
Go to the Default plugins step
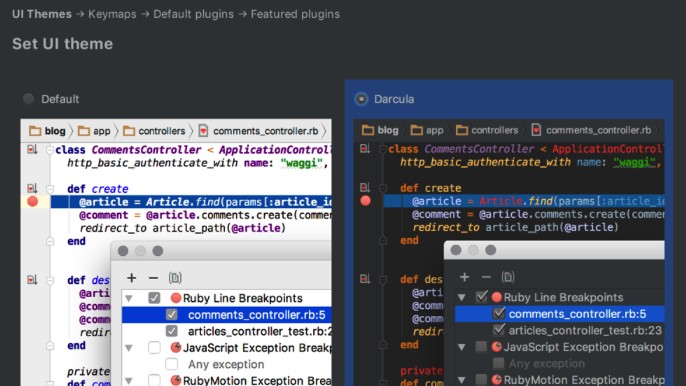point(193,14)
